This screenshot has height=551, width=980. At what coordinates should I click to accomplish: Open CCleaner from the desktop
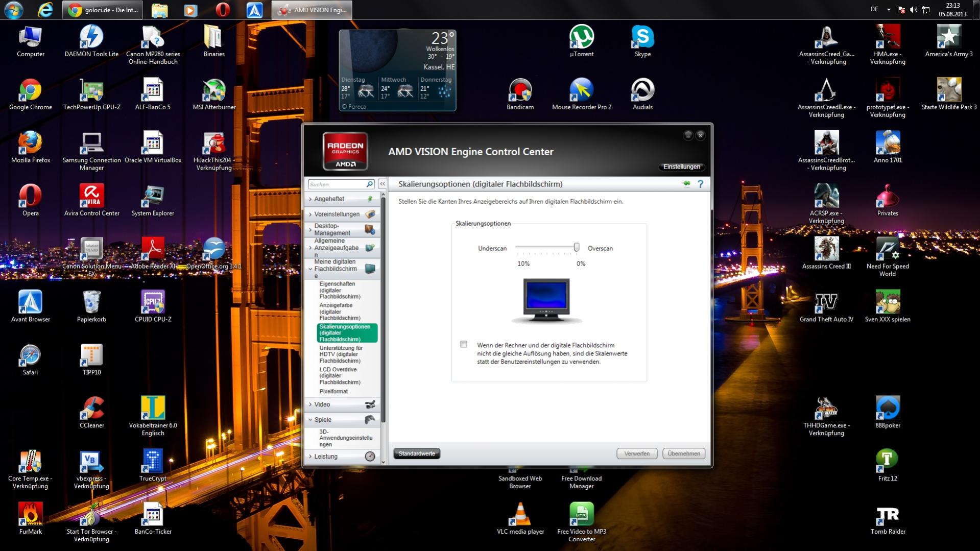pyautogui.click(x=91, y=413)
